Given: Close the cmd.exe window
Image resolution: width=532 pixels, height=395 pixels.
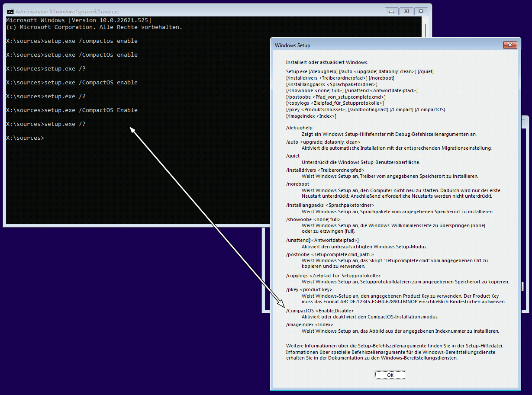Looking at the screenshot, I should coord(421,11).
